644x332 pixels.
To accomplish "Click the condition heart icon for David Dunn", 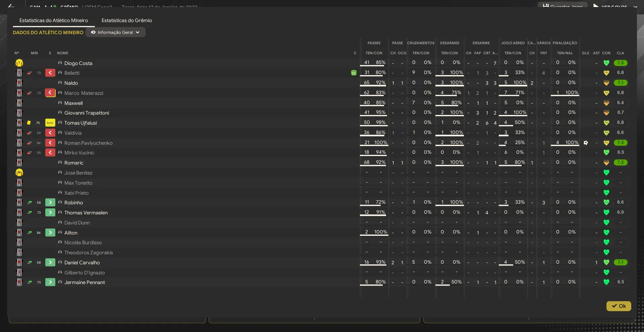I will [x=606, y=222].
